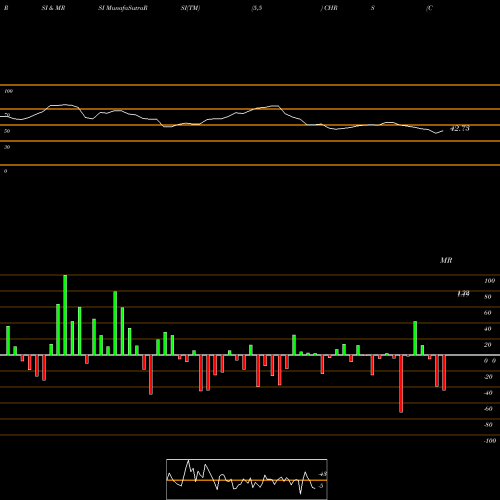
Task: Click the 'SI & MR' header text
Action: pos(53,8)
